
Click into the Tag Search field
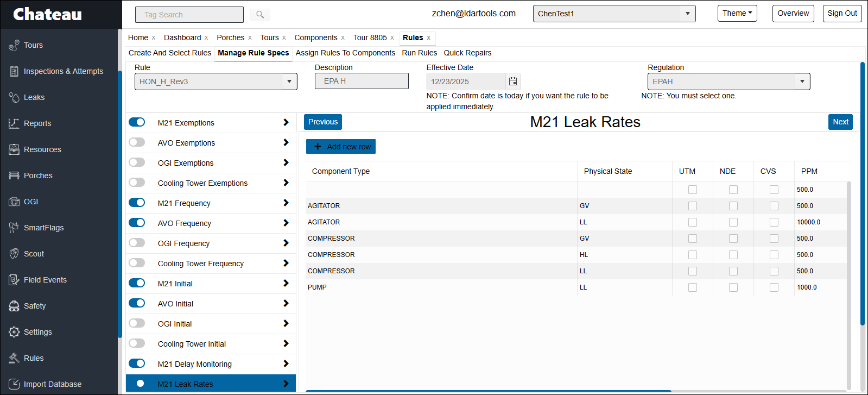point(189,15)
